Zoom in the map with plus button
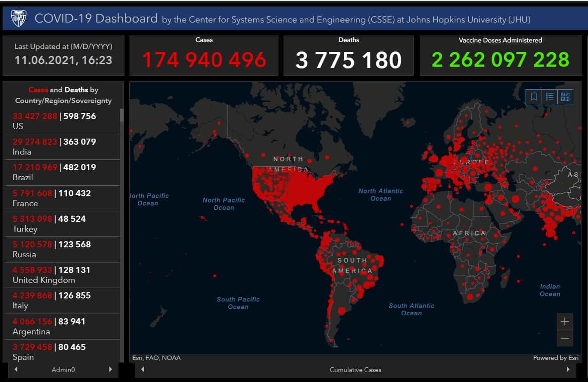588x382 pixels. click(x=565, y=322)
